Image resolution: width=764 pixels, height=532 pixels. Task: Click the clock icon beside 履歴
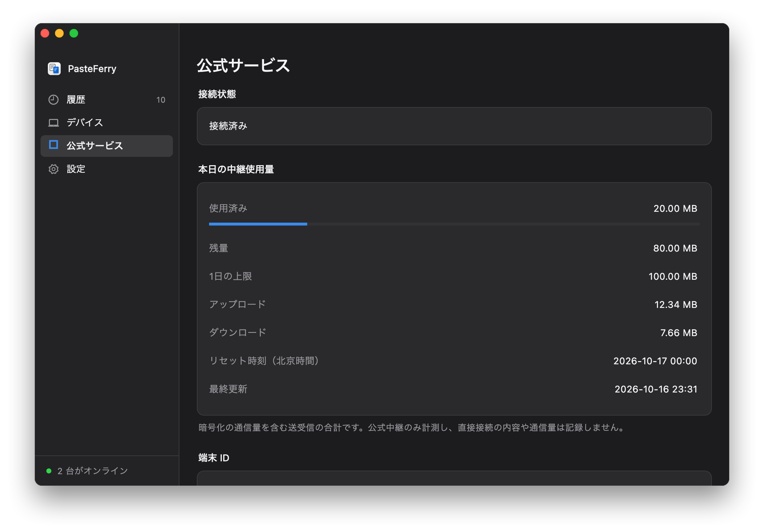pyautogui.click(x=54, y=100)
